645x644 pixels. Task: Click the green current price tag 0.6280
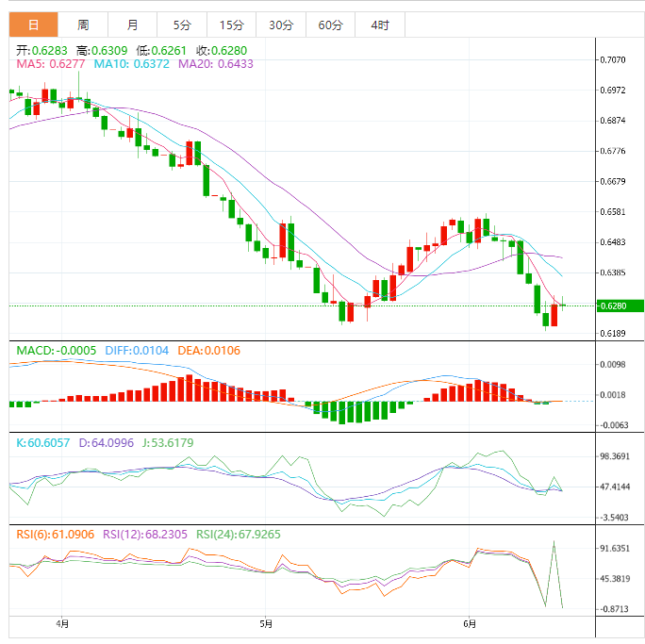pyautogui.click(x=620, y=305)
